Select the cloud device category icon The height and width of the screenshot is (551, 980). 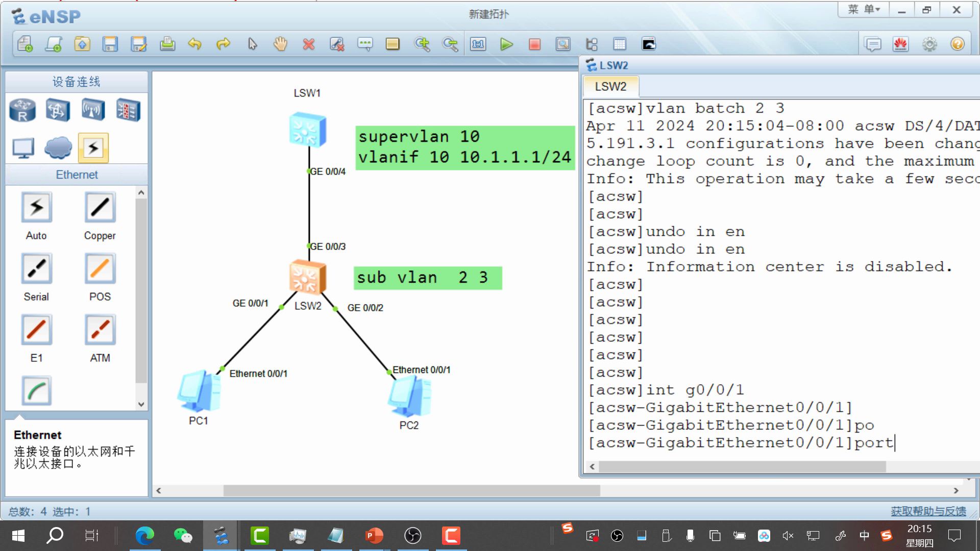point(58,148)
